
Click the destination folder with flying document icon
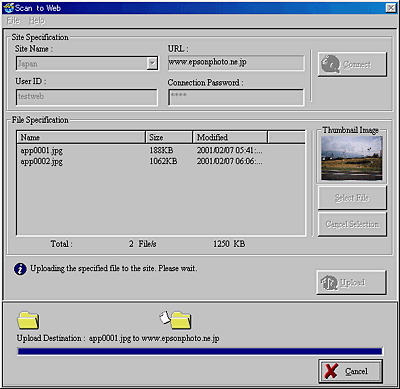(176, 320)
